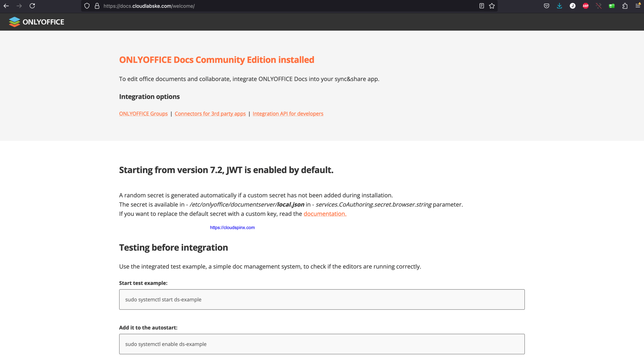
Task: Open Connectors for 3rd party apps
Action: click(210, 114)
